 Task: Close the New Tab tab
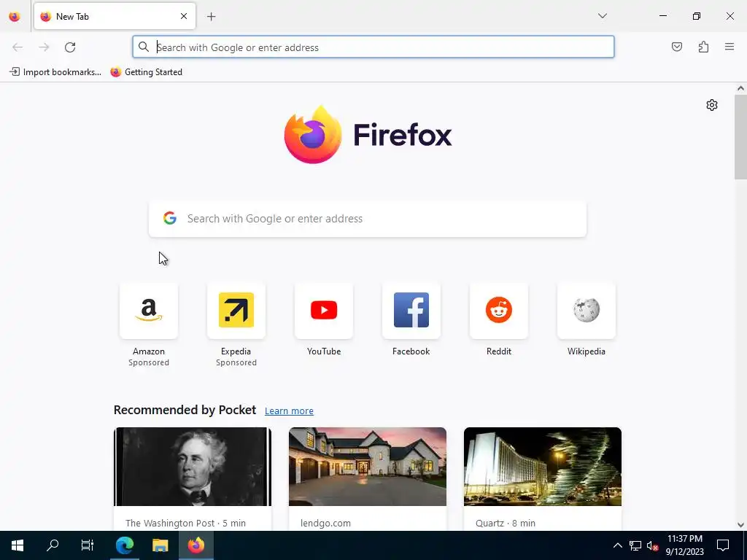pyautogui.click(x=184, y=16)
